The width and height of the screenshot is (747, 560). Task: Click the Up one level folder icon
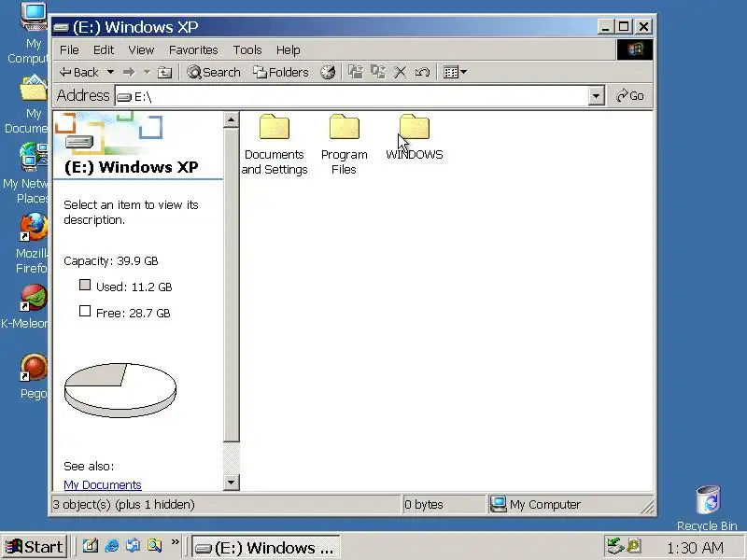tap(165, 73)
